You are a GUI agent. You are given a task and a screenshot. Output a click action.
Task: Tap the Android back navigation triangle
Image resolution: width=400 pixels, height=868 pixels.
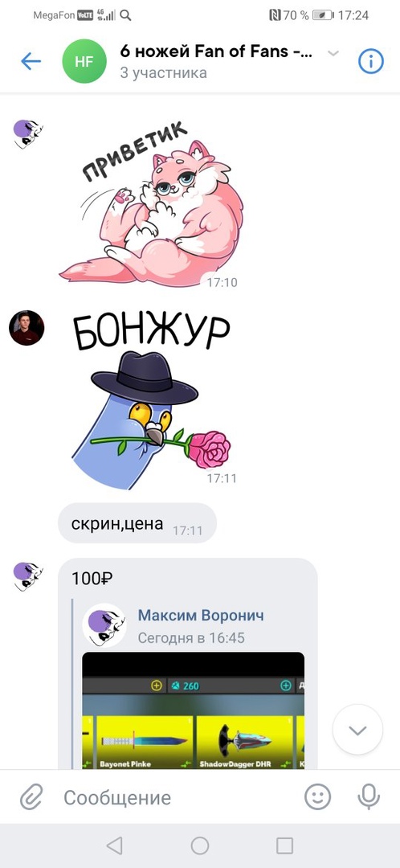click(x=114, y=845)
